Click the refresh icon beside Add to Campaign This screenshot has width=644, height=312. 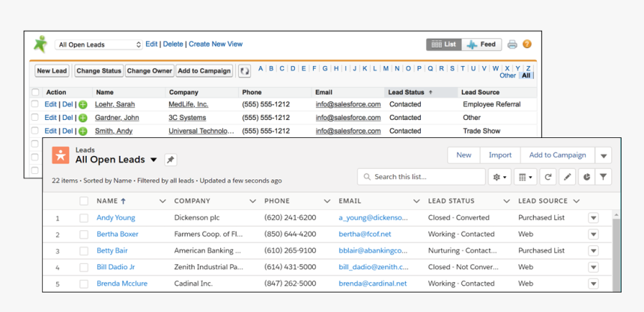244,70
